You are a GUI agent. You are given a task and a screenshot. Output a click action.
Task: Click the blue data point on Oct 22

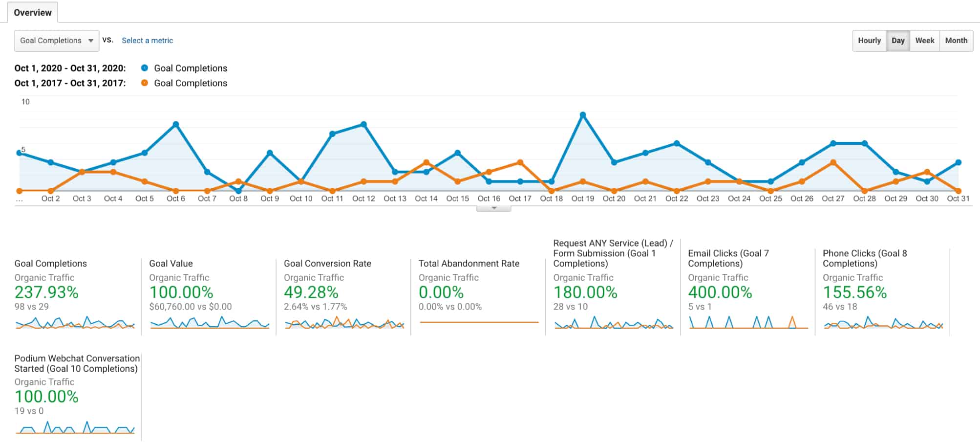677,143
